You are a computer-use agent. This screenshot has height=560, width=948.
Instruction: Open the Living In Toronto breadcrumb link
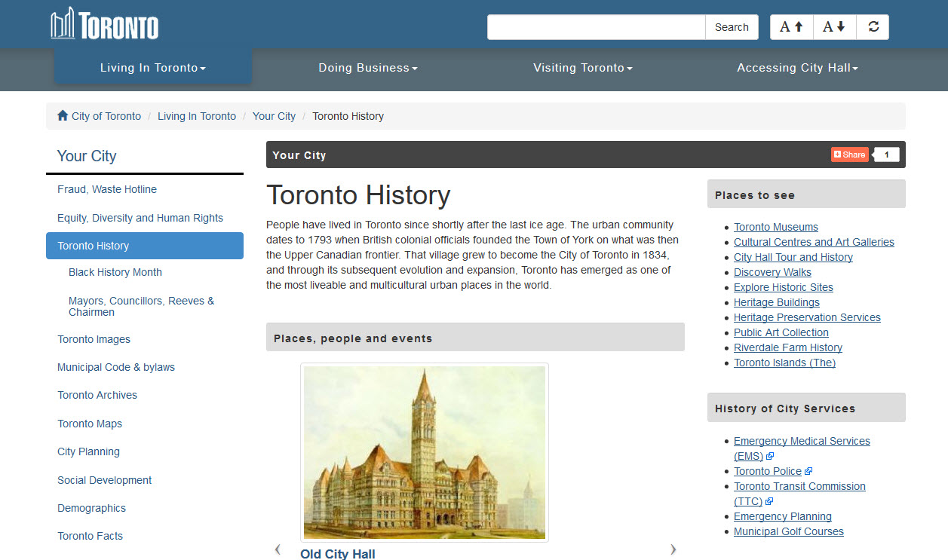pyautogui.click(x=197, y=116)
